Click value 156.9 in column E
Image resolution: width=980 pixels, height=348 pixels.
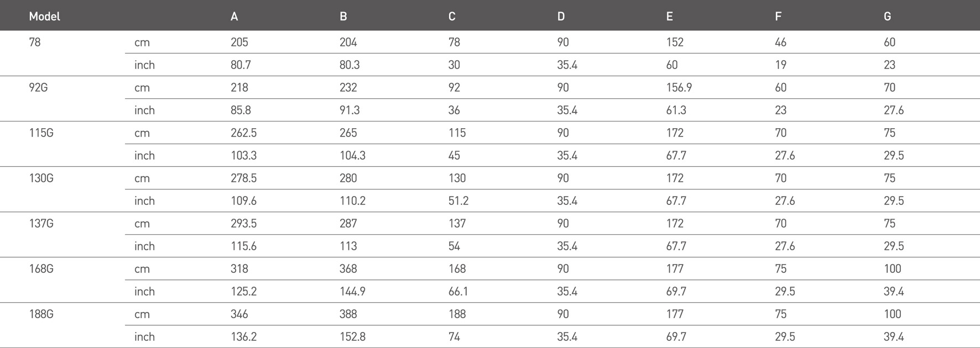coord(679,87)
